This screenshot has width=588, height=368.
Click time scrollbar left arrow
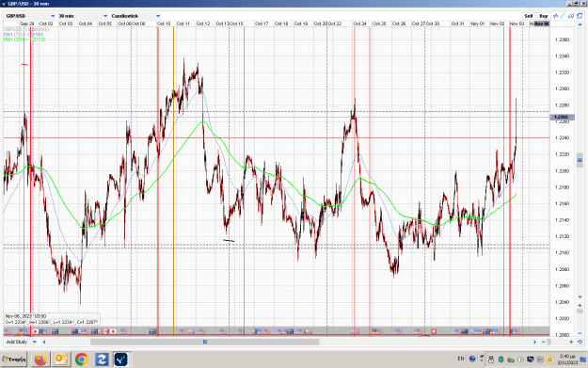click(44, 342)
